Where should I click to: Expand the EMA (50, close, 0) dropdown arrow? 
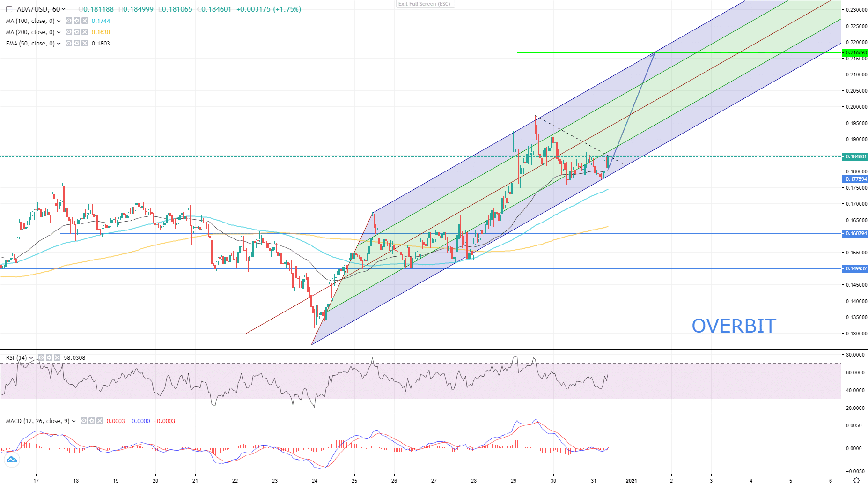coord(59,44)
